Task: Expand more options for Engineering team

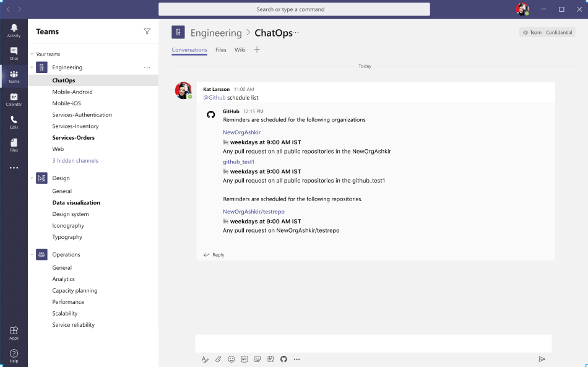Action: 147,67
